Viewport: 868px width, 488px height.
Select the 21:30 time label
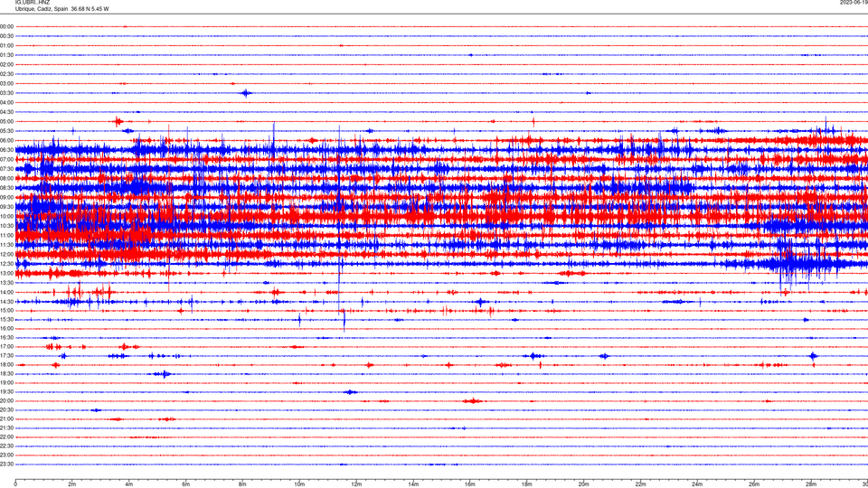pos(6,428)
